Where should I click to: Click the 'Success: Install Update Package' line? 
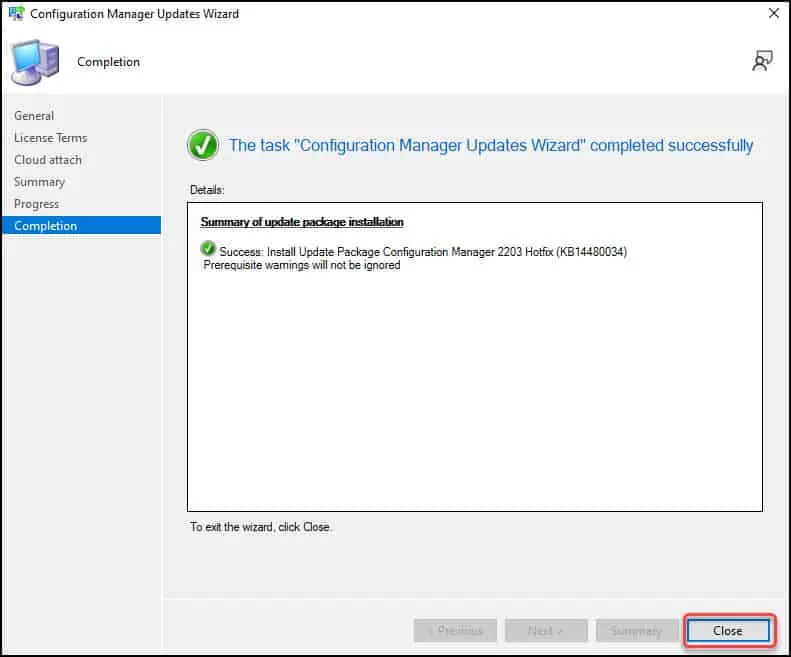tap(423, 252)
